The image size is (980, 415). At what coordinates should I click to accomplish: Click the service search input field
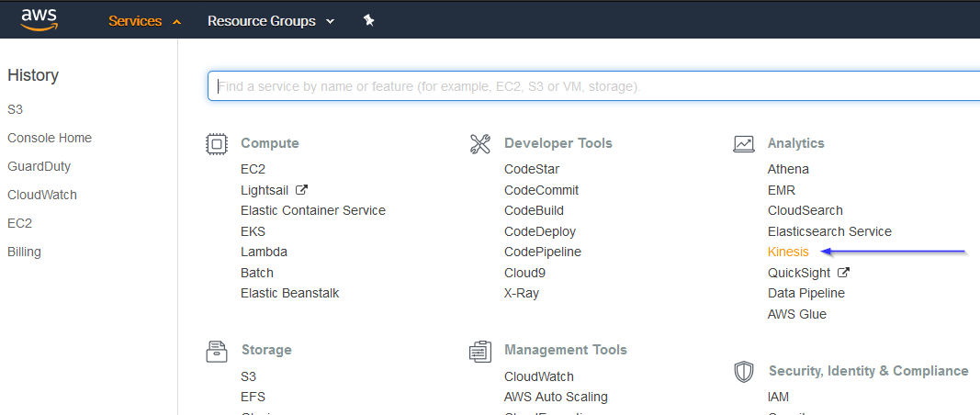(593, 86)
